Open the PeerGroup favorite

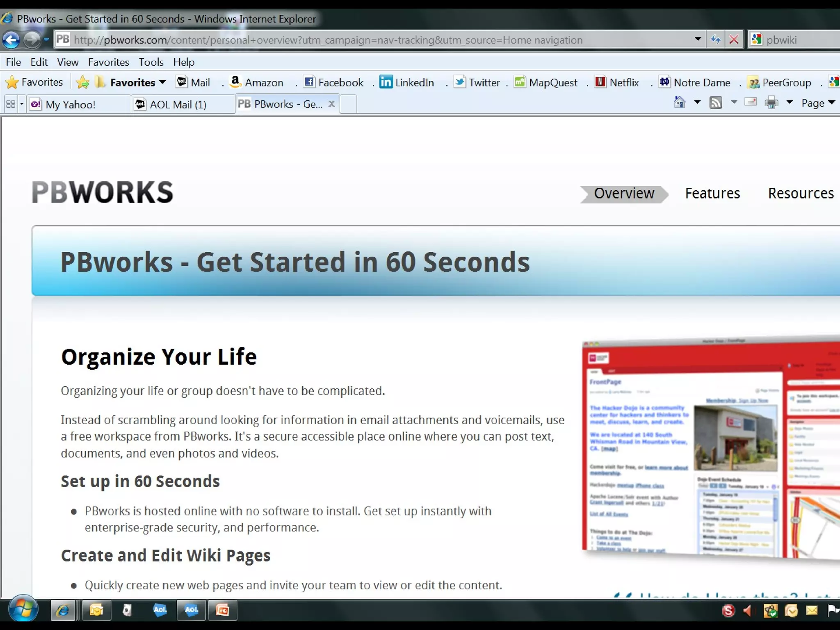click(779, 82)
